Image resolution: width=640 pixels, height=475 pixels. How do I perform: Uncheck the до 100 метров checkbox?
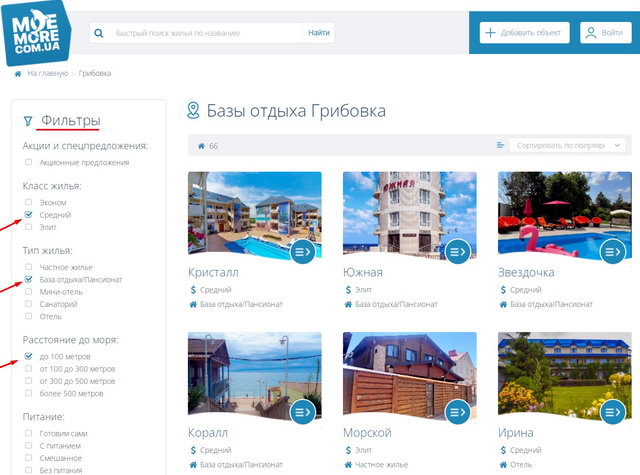click(x=28, y=356)
